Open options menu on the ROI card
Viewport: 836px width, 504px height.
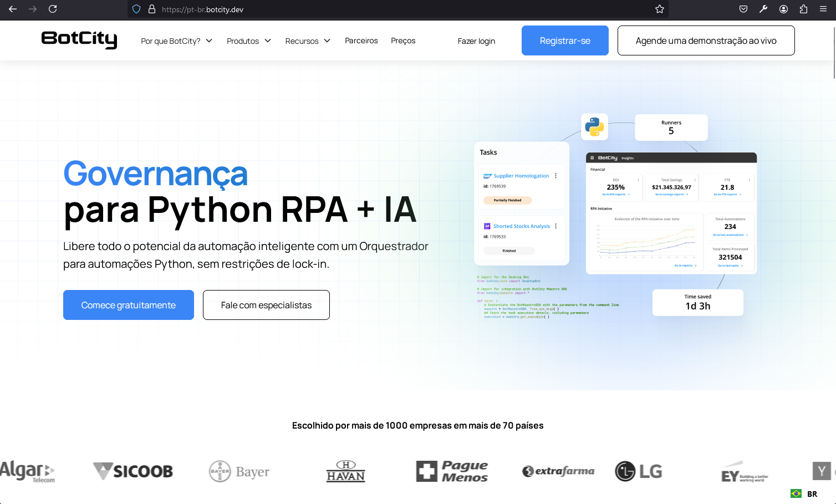[x=638, y=180]
